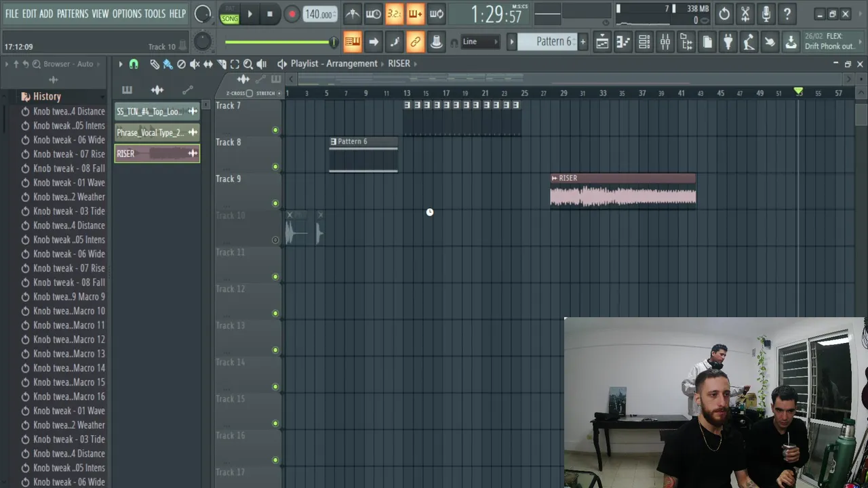This screenshot has width=868, height=488.
Task: Open the Piano roll view icon
Action: pos(623,43)
